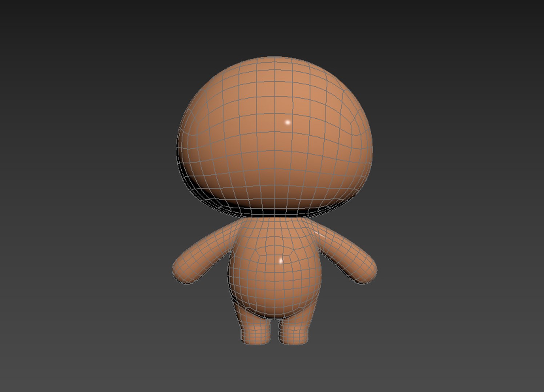Image resolution: width=544 pixels, height=392 pixels.
Task: Click the character's torso belly mesh
Action: click(274, 269)
